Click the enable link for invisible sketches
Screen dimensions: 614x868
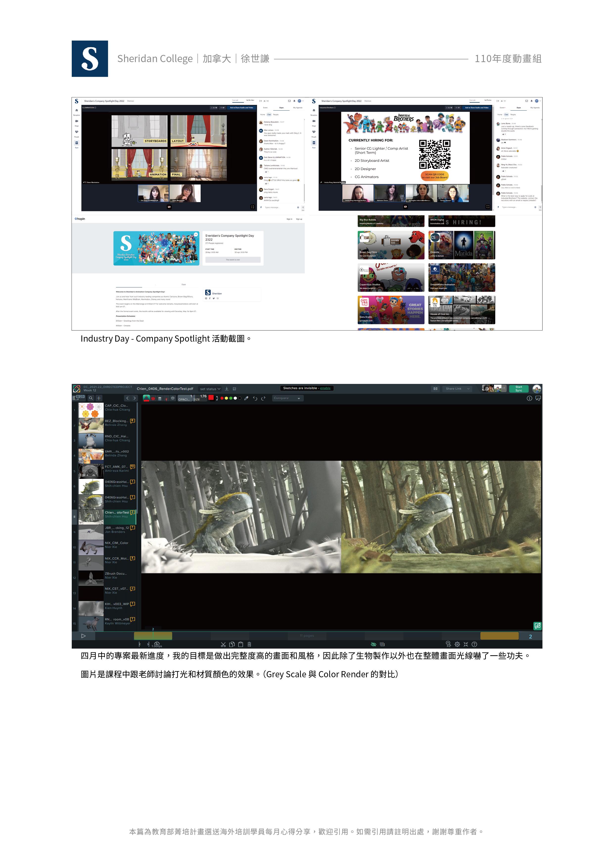pyautogui.click(x=325, y=388)
